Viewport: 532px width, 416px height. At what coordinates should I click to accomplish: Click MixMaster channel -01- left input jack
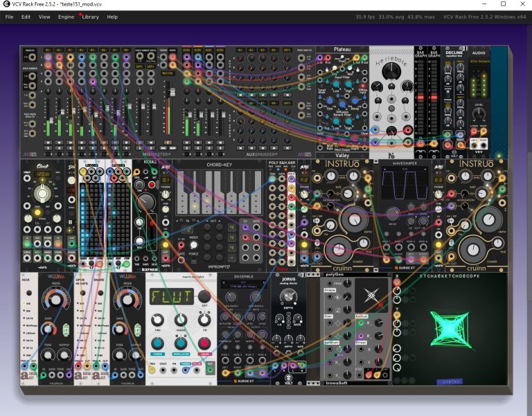point(48,57)
